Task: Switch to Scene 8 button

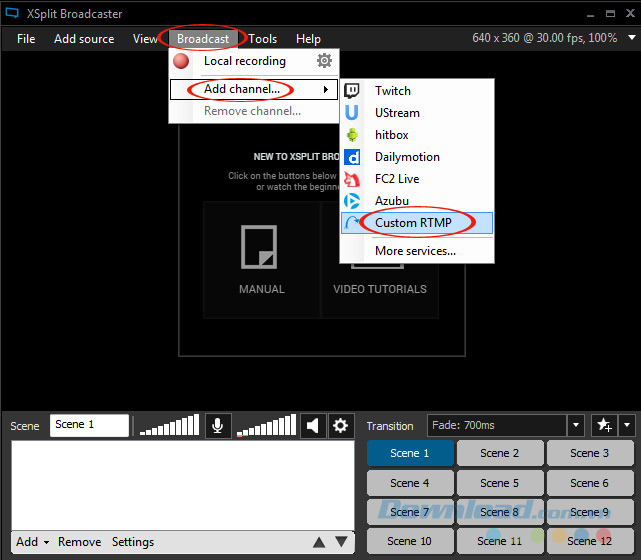Action: tap(500, 512)
